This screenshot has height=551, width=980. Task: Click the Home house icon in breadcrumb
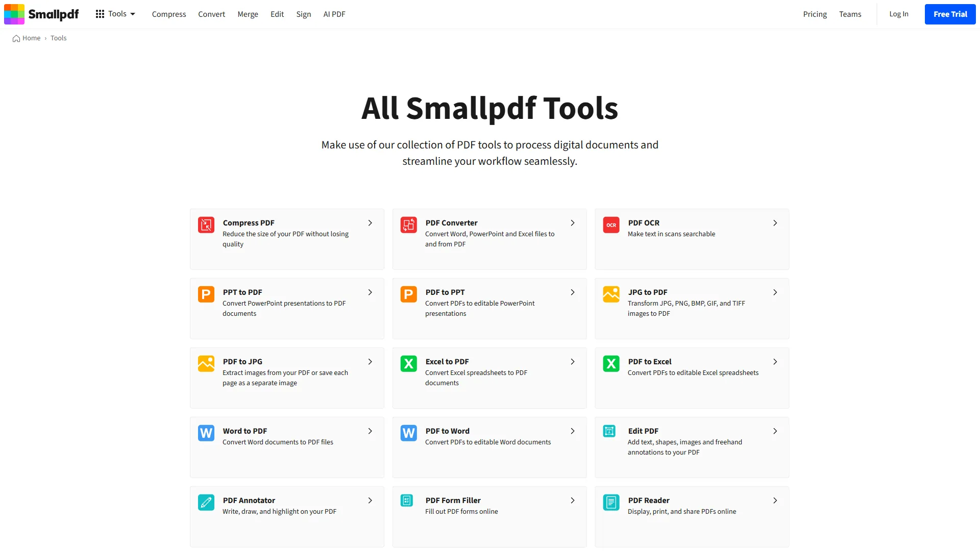point(16,38)
